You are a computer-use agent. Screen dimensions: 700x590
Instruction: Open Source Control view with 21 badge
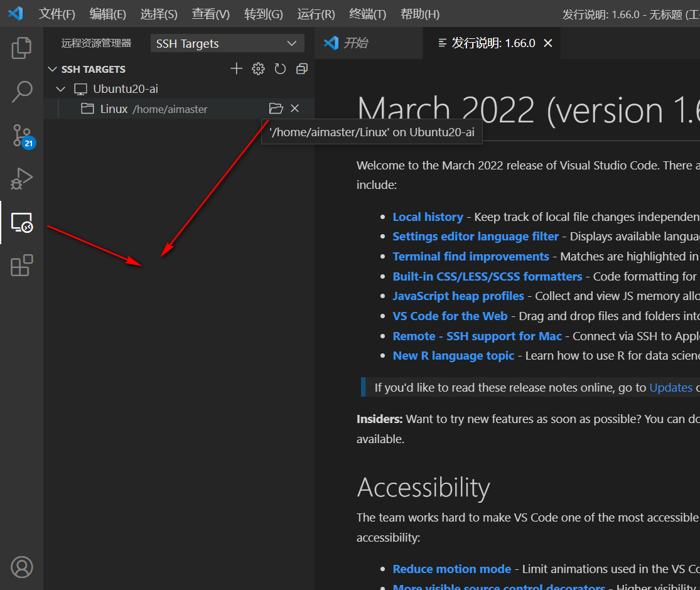[23, 136]
